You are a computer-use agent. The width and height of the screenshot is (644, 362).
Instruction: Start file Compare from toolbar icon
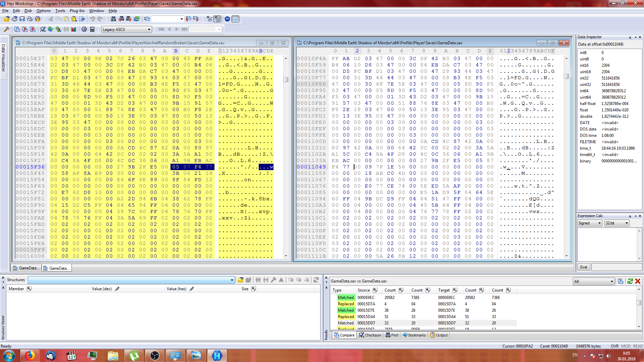(17, 30)
